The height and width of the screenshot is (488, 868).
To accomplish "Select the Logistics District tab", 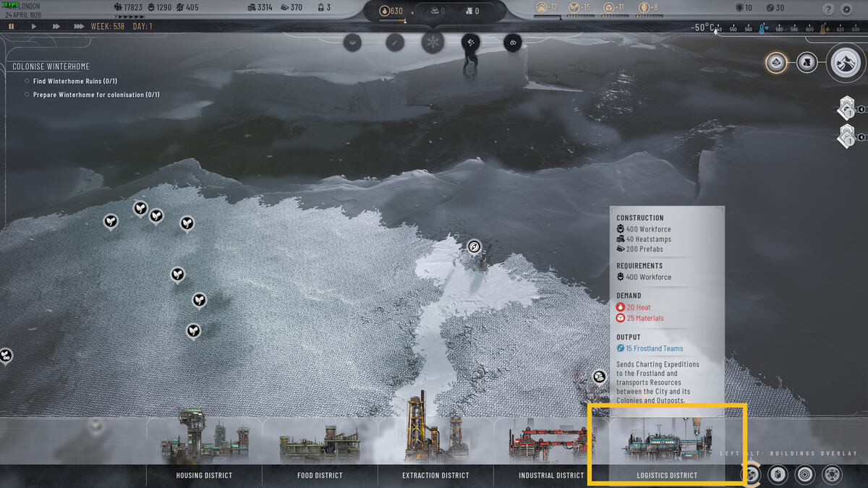I will (667, 475).
